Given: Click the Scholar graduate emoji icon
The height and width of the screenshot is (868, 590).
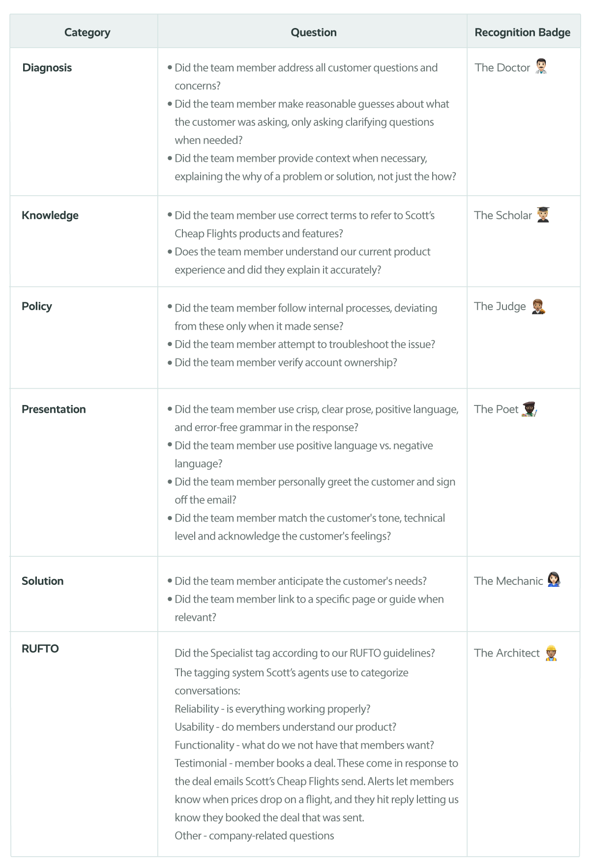Looking at the screenshot, I should (543, 215).
